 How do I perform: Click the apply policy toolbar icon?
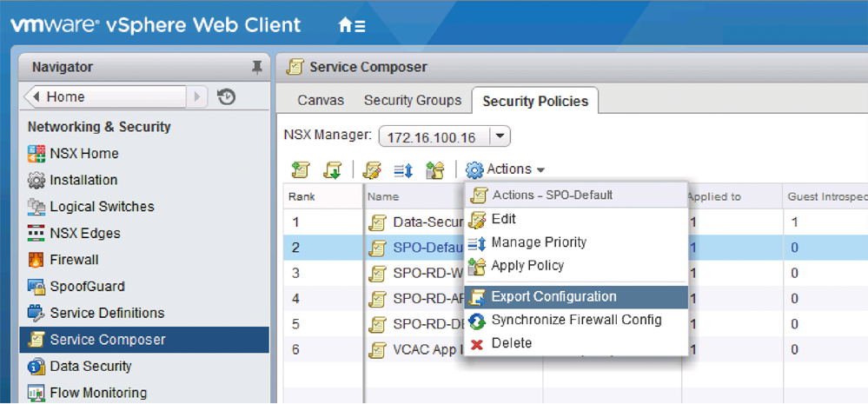pyautogui.click(x=435, y=170)
